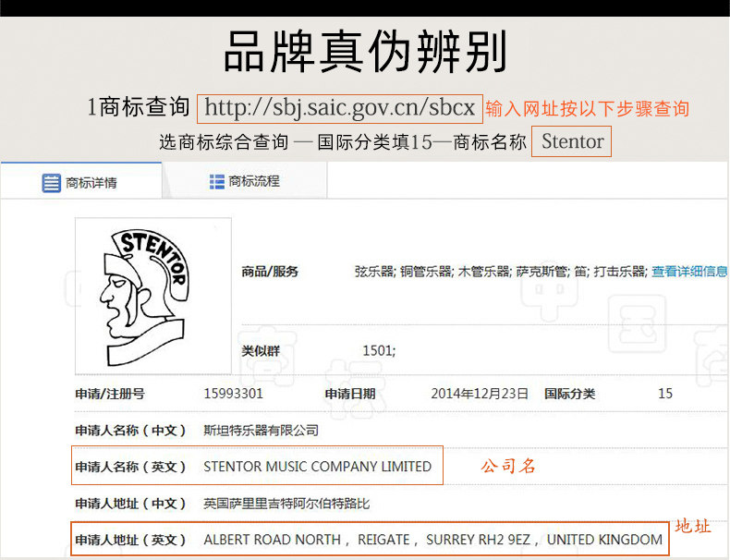Click the 申请人地址（中文） label
The width and height of the screenshot is (730, 560).
(131, 504)
